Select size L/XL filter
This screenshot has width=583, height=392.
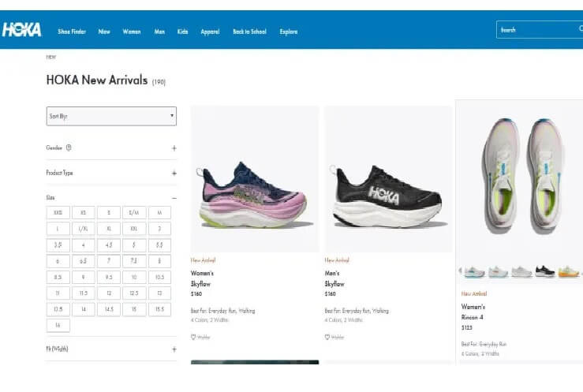tap(84, 229)
